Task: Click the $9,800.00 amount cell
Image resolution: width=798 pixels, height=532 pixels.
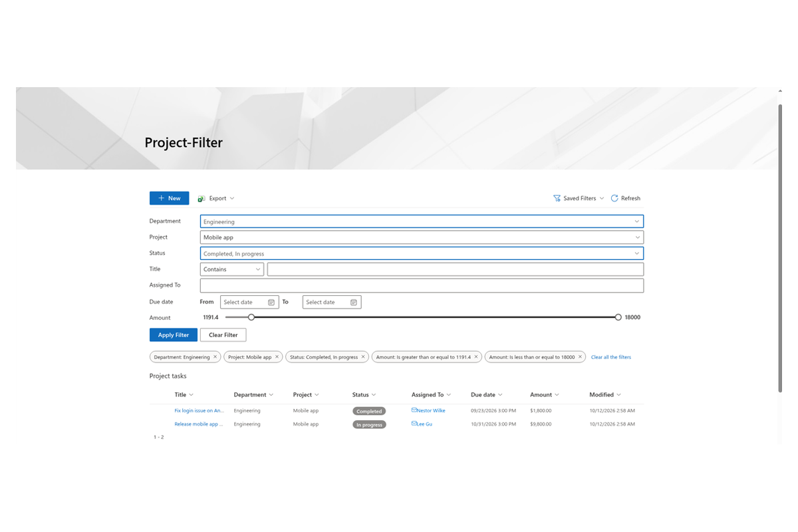Action: 541,424
